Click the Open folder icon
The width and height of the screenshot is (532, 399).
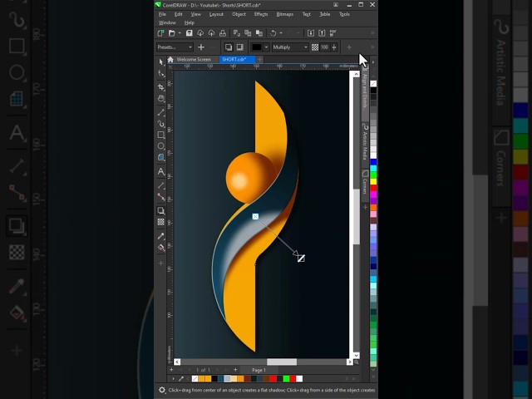click(x=172, y=33)
